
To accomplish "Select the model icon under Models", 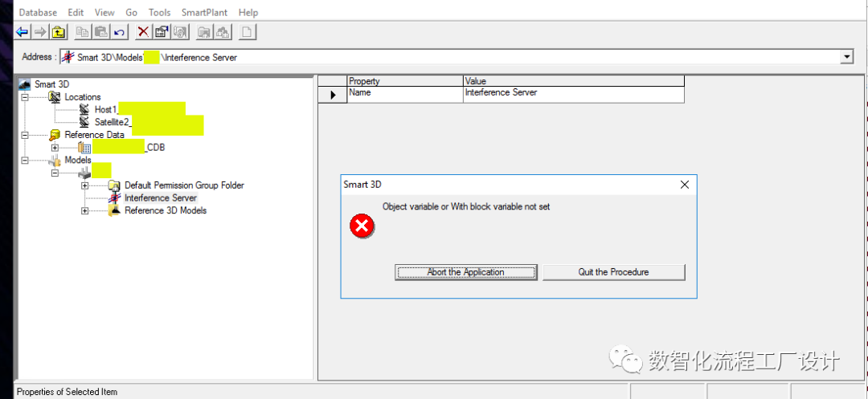I will pyautogui.click(x=84, y=173).
